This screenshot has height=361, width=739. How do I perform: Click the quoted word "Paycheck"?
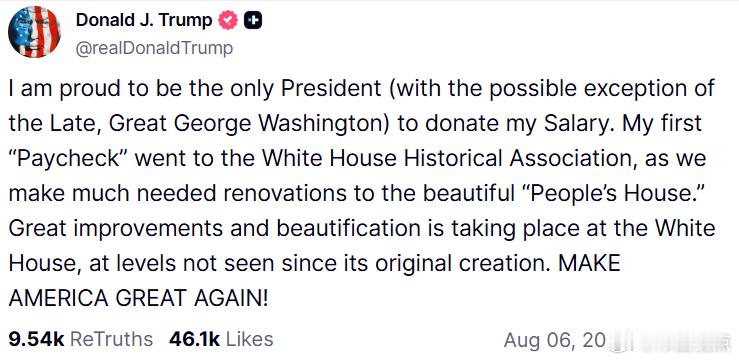(69, 158)
